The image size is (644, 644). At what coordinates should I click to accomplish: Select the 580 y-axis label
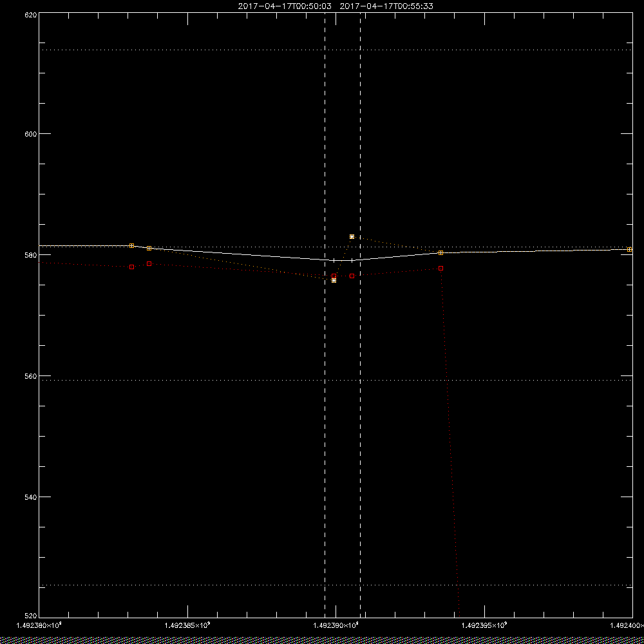[31, 255]
